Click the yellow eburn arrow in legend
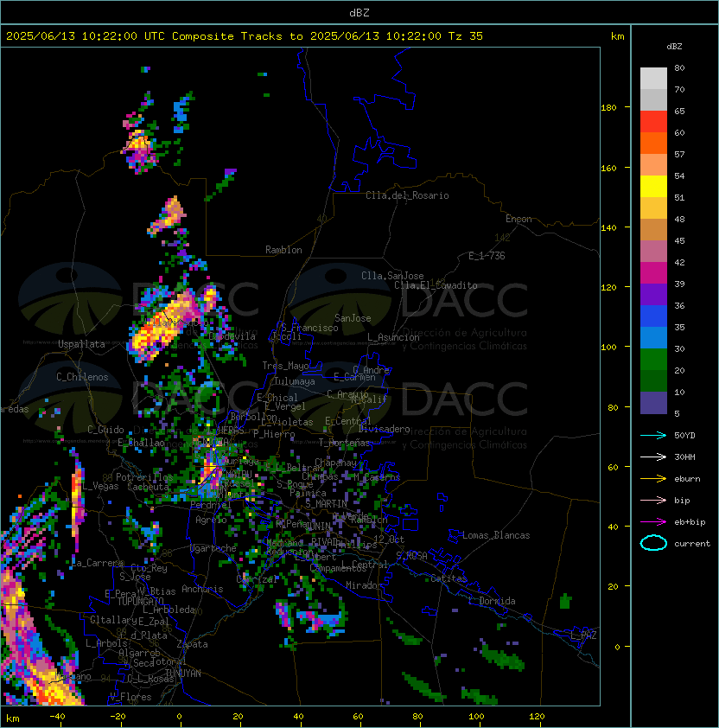Screen dimensions: 719x728 point(653,479)
